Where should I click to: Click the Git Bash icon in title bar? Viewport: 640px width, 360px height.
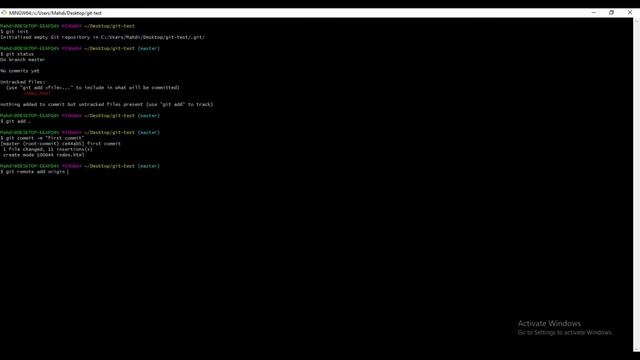point(4,13)
